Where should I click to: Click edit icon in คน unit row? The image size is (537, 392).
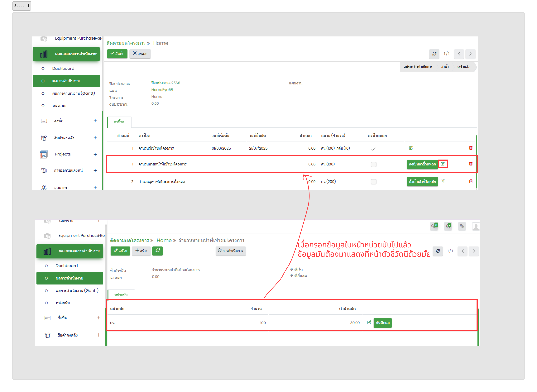(369, 323)
